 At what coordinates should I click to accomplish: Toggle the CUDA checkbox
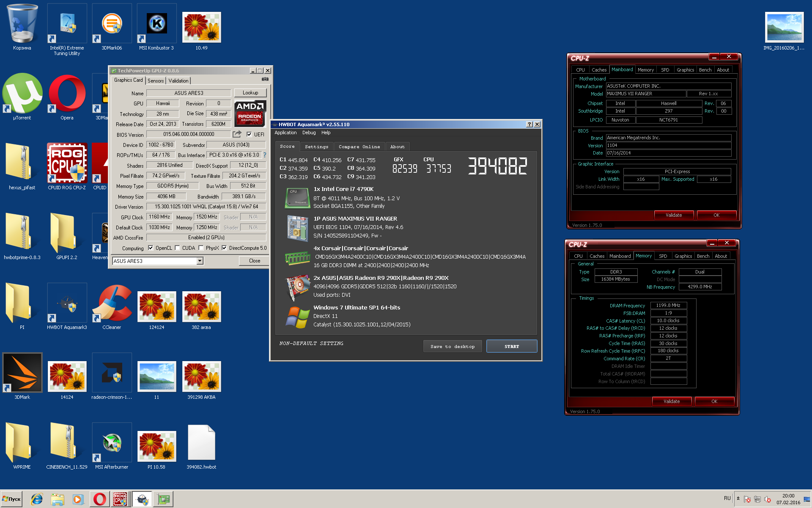[x=177, y=248]
